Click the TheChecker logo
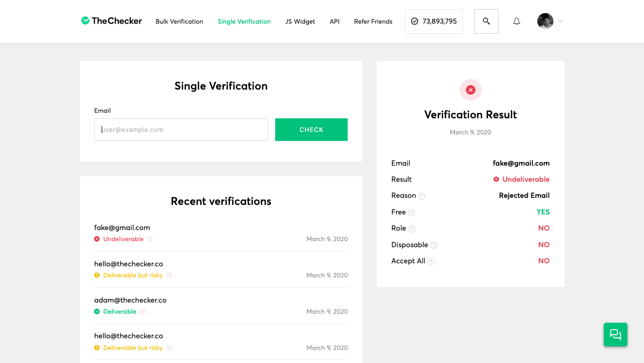Image resolution: width=644 pixels, height=363 pixels. click(112, 21)
